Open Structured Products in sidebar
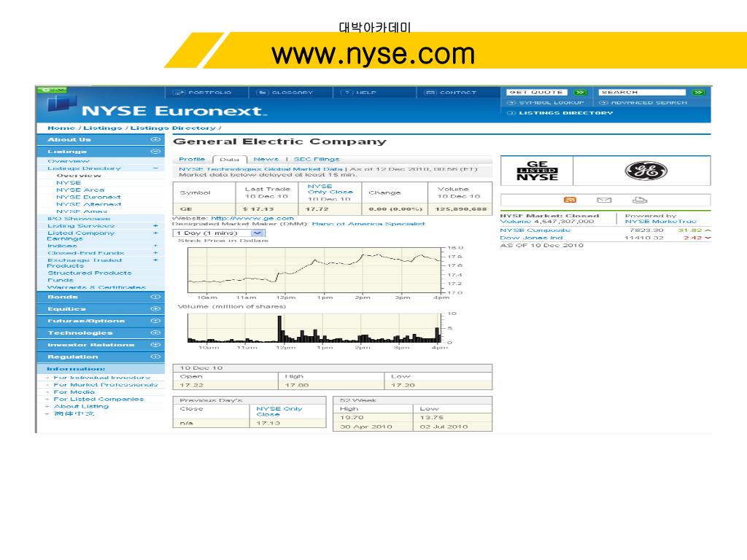747x560 pixels. [90, 273]
